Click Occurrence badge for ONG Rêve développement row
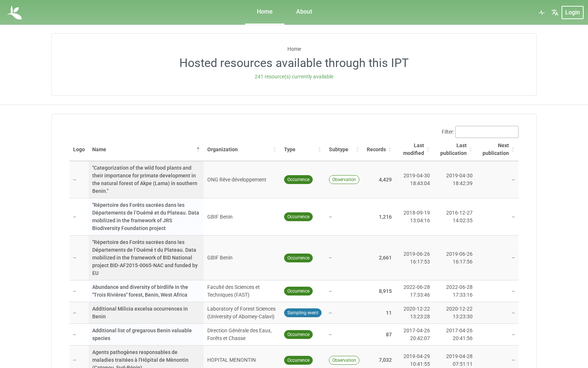Image resolution: width=588 pixels, height=368 pixels. [x=298, y=180]
